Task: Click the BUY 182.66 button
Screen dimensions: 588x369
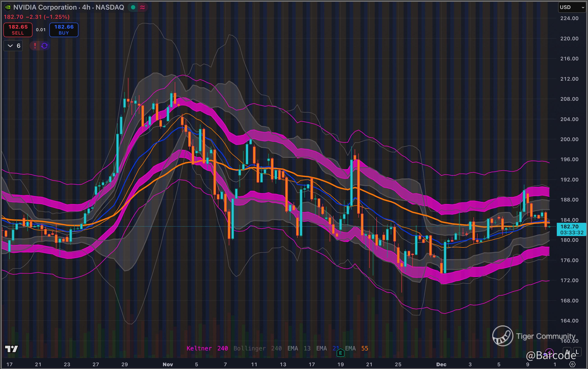Action: 64,30
